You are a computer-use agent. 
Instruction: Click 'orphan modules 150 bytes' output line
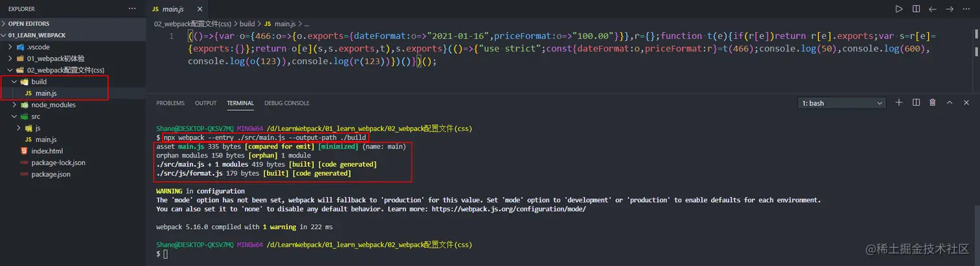pos(233,156)
